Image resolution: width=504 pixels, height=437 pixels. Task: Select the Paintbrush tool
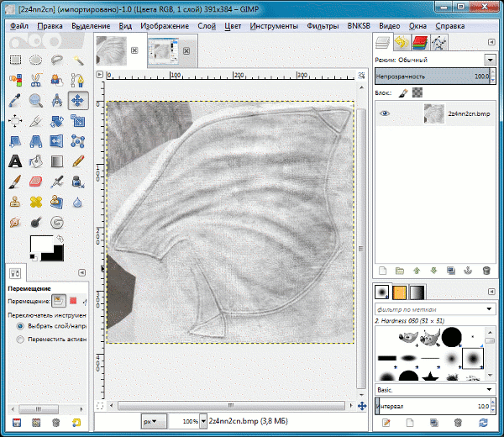tap(15, 182)
